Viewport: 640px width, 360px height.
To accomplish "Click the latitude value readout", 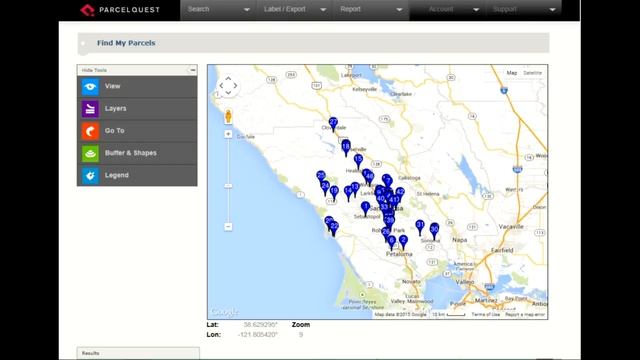I will [x=260, y=325].
